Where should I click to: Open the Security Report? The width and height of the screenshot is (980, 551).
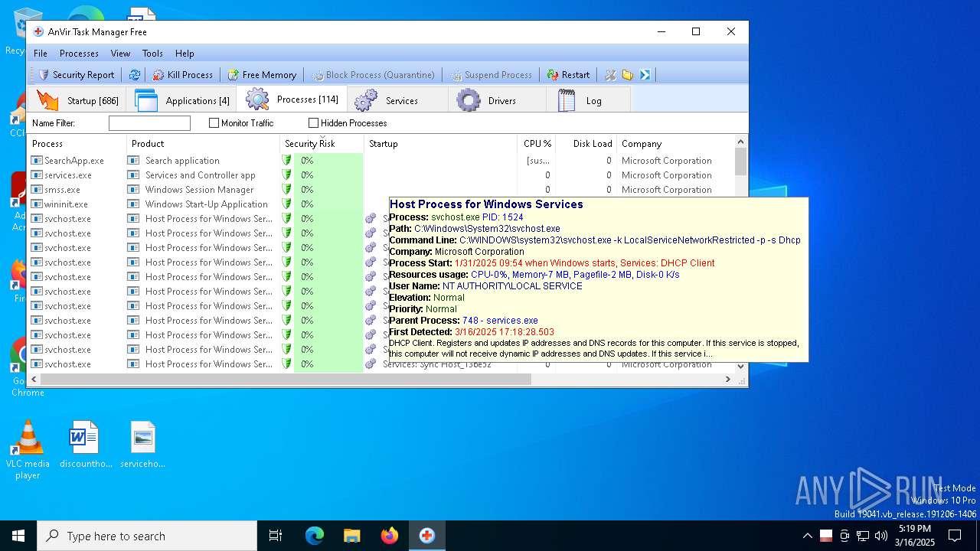point(77,75)
